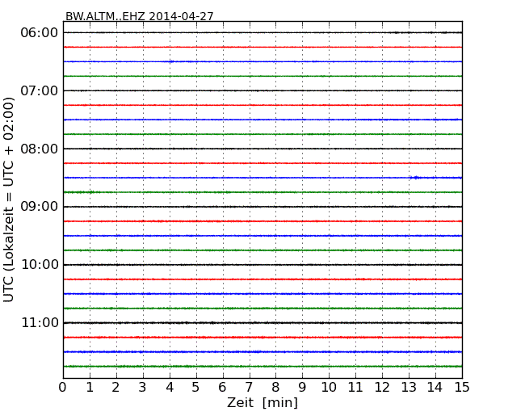Click the x-axis label Zeit [min]

[x=262, y=402]
